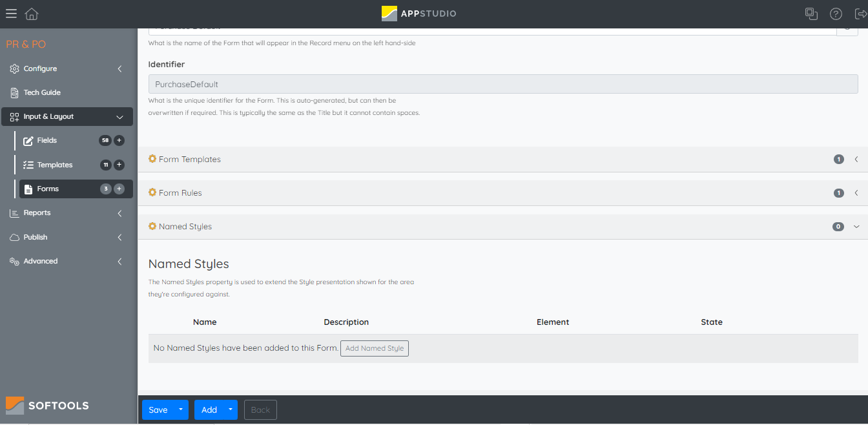Click the Fields count badge 58
Screen dimensions: 868x425
(x=105, y=141)
